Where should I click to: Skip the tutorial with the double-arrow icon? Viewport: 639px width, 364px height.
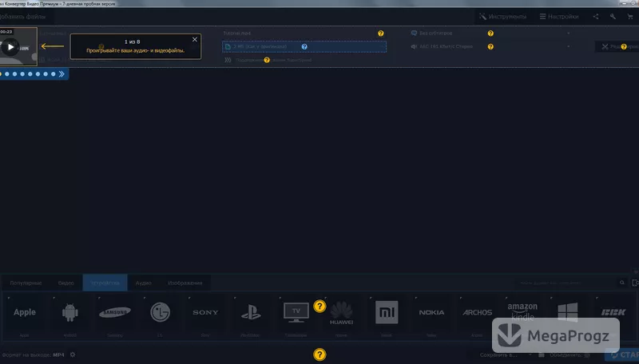click(62, 73)
